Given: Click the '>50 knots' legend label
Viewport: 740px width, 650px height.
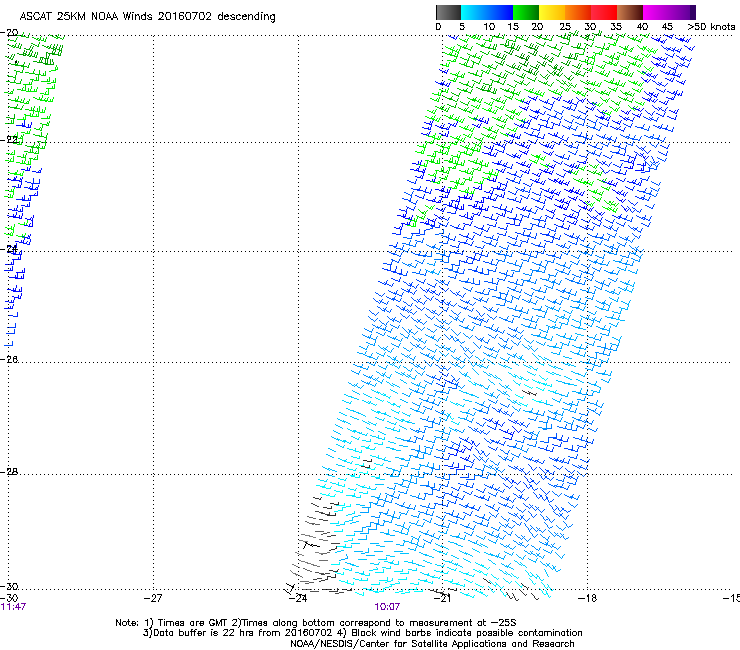Looking at the screenshot, I should (x=711, y=27).
